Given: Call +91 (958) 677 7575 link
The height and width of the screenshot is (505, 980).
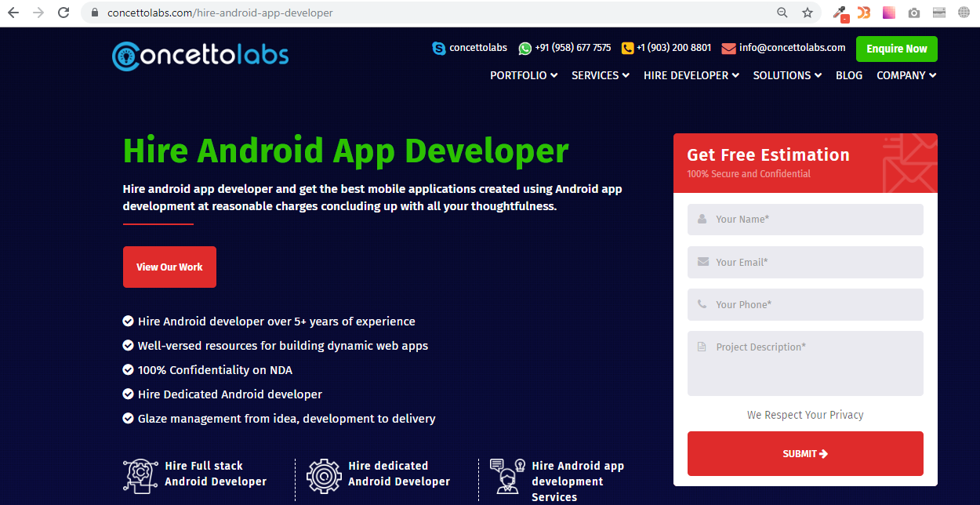Looking at the screenshot, I should click(x=573, y=48).
